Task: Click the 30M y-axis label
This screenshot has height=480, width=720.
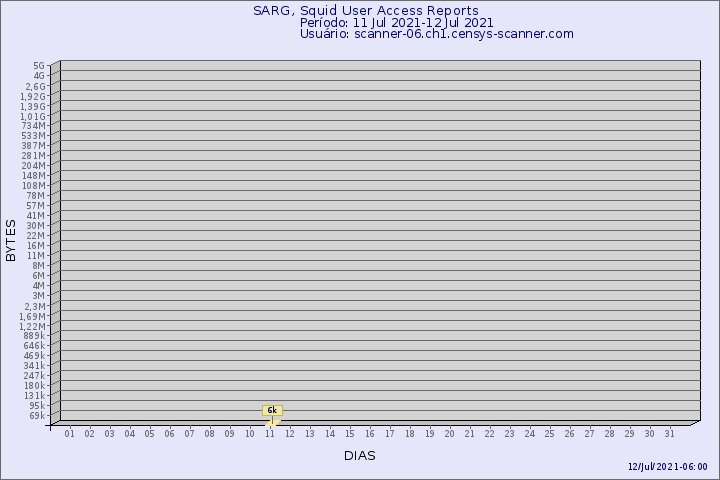Action: click(x=36, y=226)
